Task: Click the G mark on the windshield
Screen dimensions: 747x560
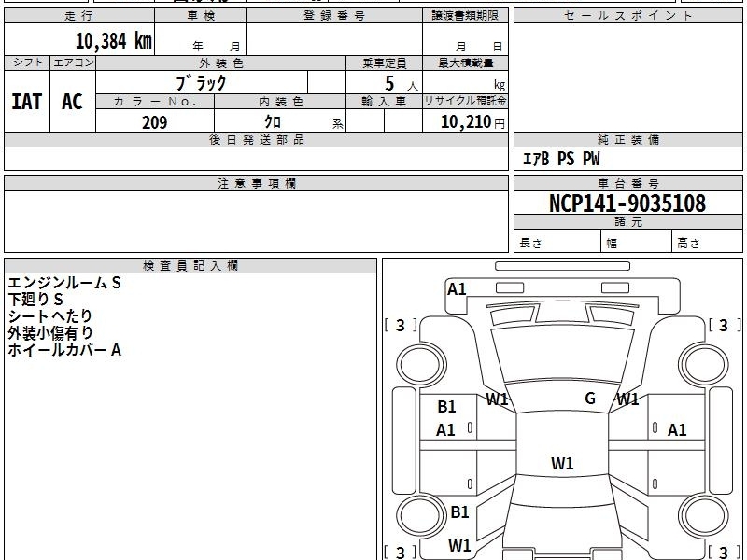Action: (x=590, y=399)
